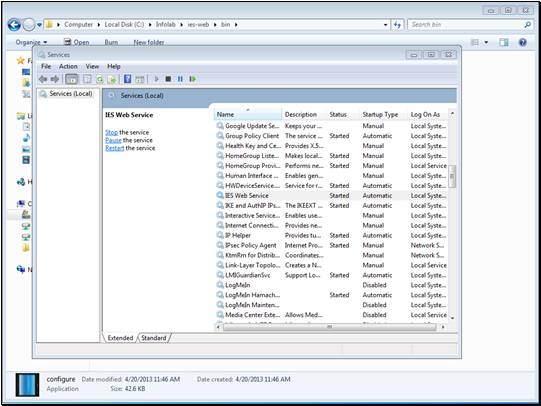
Task: Switch to the Extended tab
Action: coord(120,338)
